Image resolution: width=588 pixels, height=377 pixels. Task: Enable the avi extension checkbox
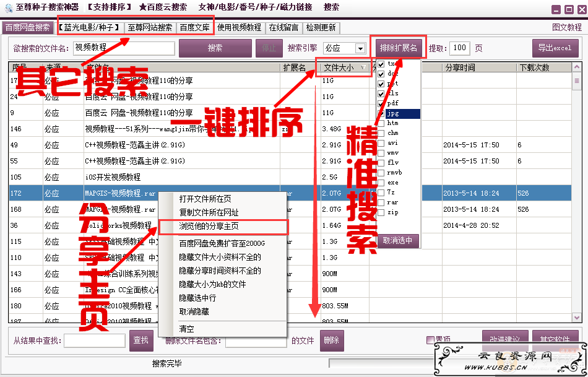[x=381, y=143]
